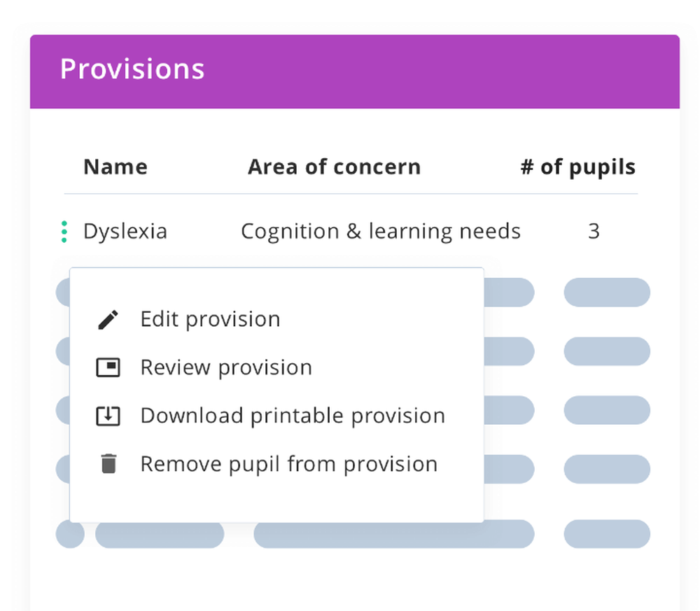
Task: Open the three-dot menu beside Dyslexia
Action: (64, 232)
